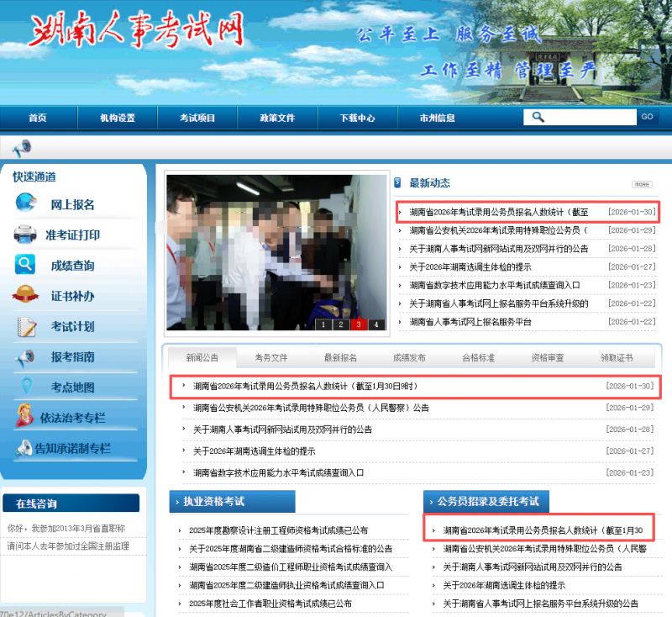Click the GO search button
Image resolution: width=672 pixels, height=617 pixels.
[647, 117]
